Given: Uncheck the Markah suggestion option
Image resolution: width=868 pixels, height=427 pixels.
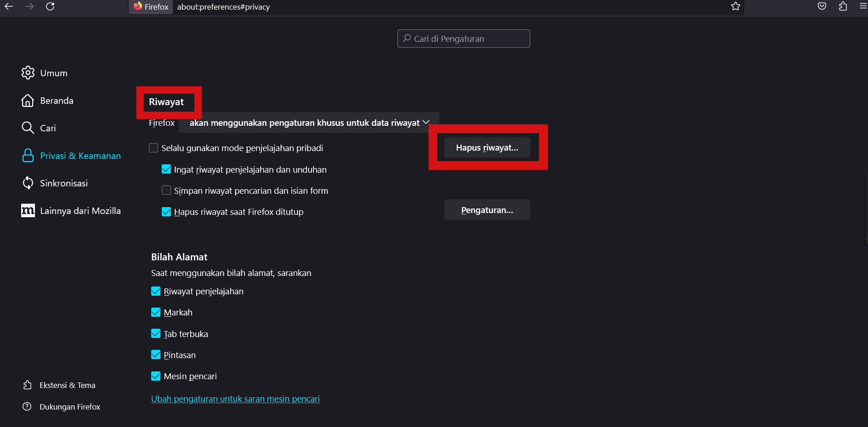Looking at the screenshot, I should pos(156,312).
